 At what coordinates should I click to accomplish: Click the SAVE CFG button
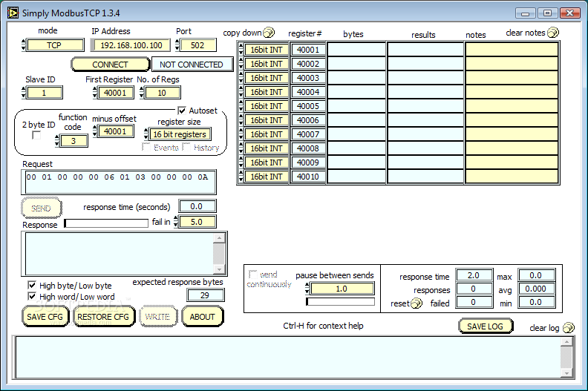[45, 317]
